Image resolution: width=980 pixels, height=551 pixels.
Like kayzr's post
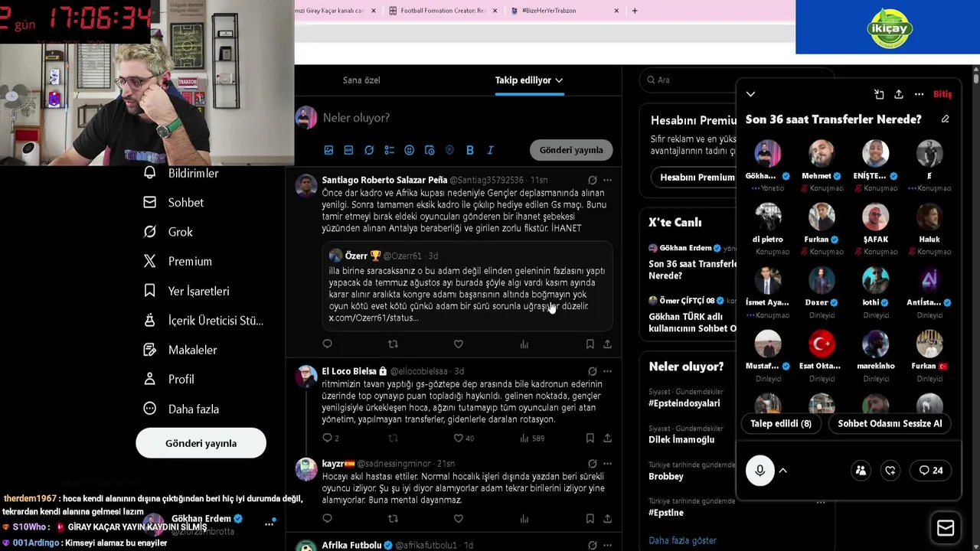(x=458, y=519)
